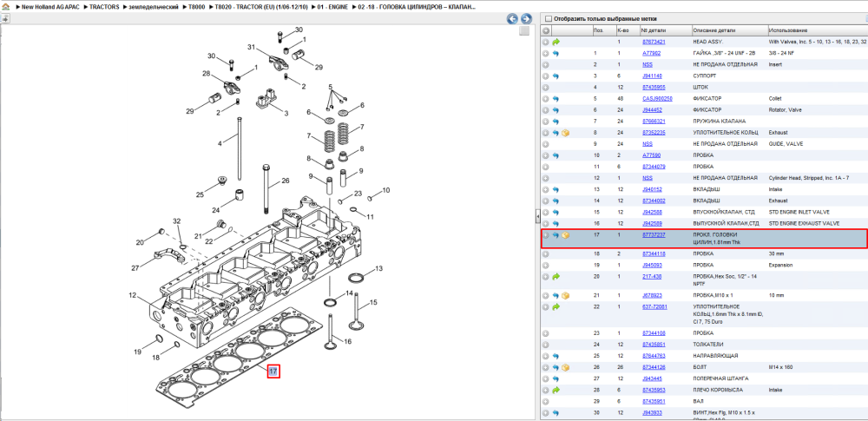
Task: Click plus icon for part 87344079 row
Action: [546, 167]
